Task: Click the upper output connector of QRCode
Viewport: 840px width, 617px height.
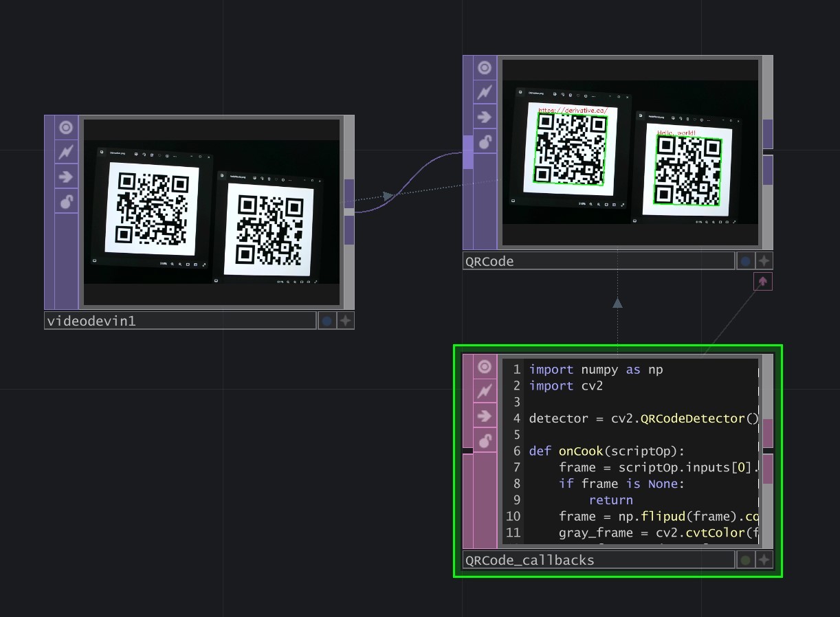Action: point(768,134)
